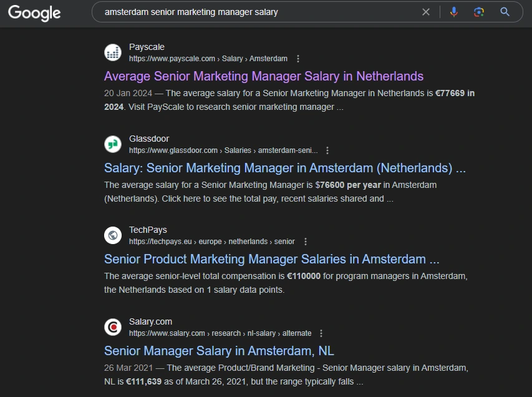This screenshot has width=532, height=397.
Task: Open Salary: Senior Marketing Manager in Amsterdam link
Action: click(284, 168)
